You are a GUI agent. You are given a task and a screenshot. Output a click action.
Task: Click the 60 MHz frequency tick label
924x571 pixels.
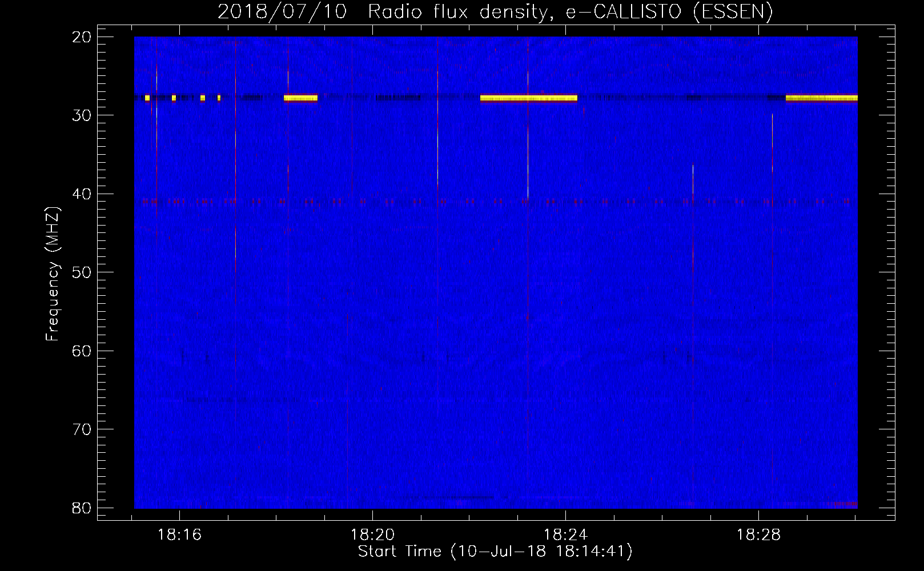pyautogui.click(x=82, y=351)
